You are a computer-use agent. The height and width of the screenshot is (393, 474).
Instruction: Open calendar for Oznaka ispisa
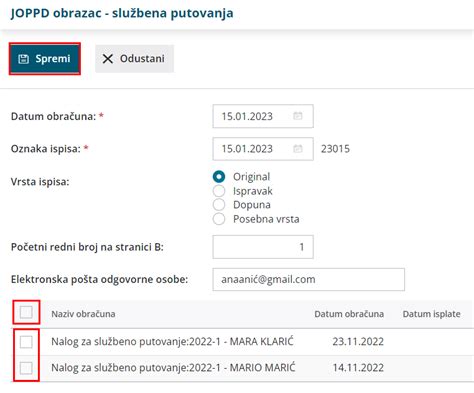coord(297,149)
